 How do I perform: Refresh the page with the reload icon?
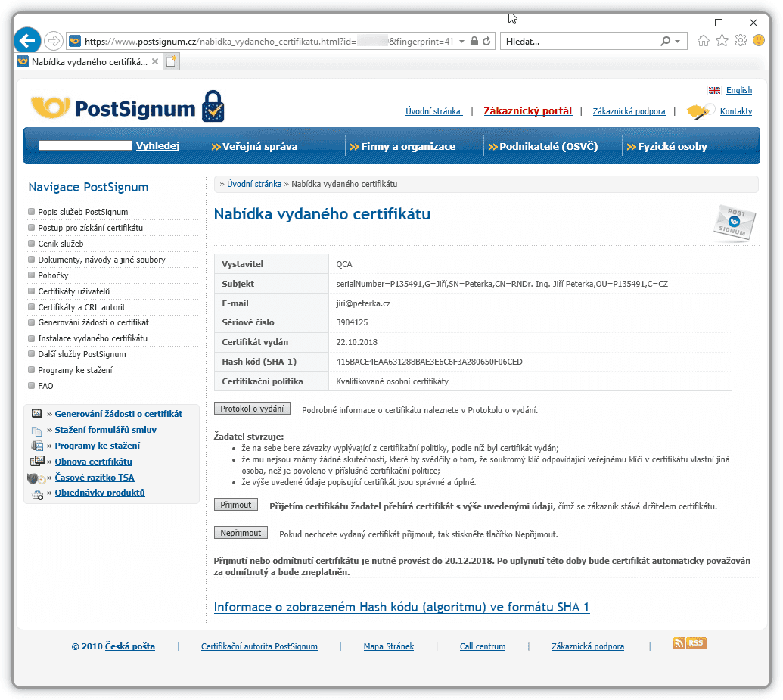coord(486,41)
